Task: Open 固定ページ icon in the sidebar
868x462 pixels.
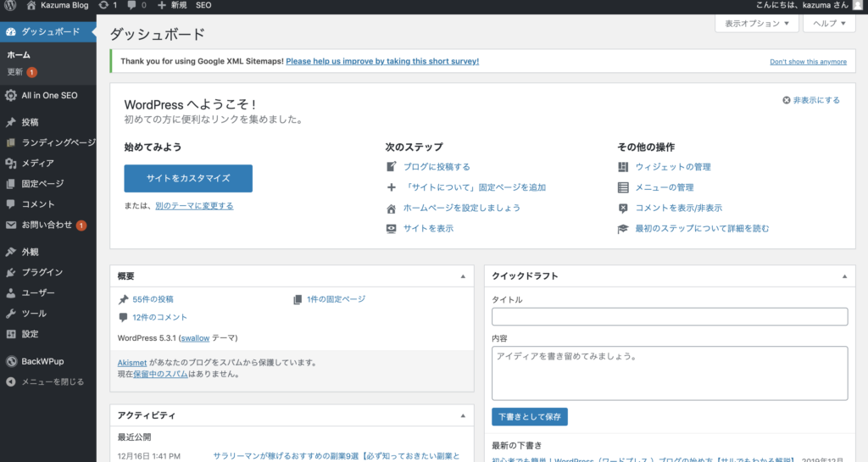Action: click(x=10, y=184)
